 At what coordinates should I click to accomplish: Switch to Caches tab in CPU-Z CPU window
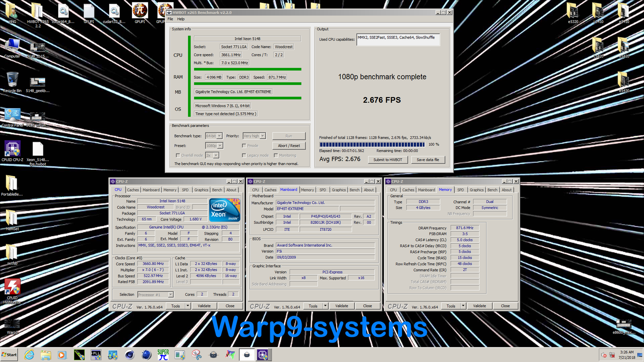tap(133, 190)
